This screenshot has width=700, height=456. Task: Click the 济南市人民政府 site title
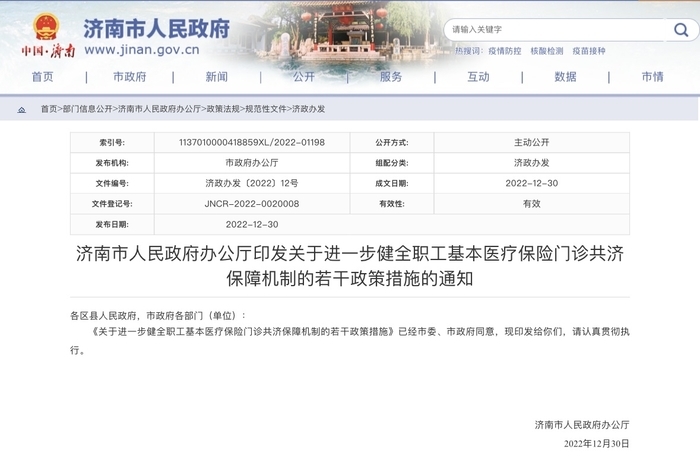[157, 29]
